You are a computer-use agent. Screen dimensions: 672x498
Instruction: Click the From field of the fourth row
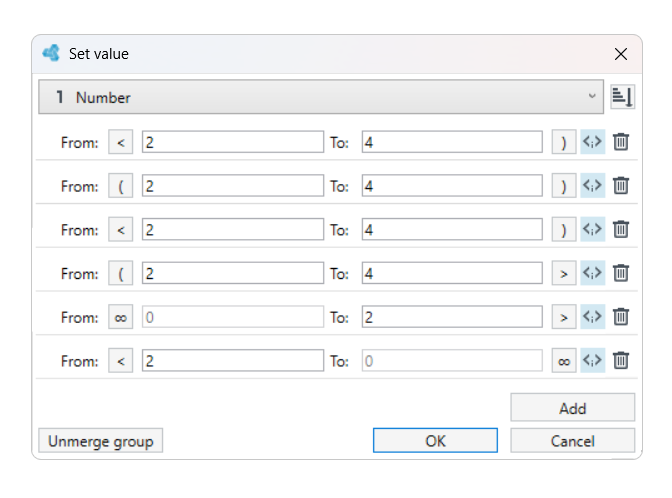(x=233, y=273)
